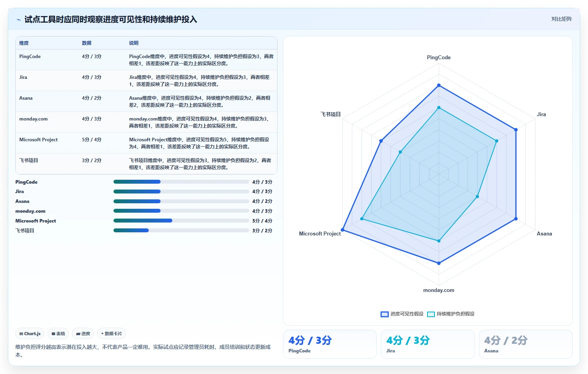The height and width of the screenshot is (374, 588).
Task: Click the monday.com progress bar
Action: [x=181, y=211]
